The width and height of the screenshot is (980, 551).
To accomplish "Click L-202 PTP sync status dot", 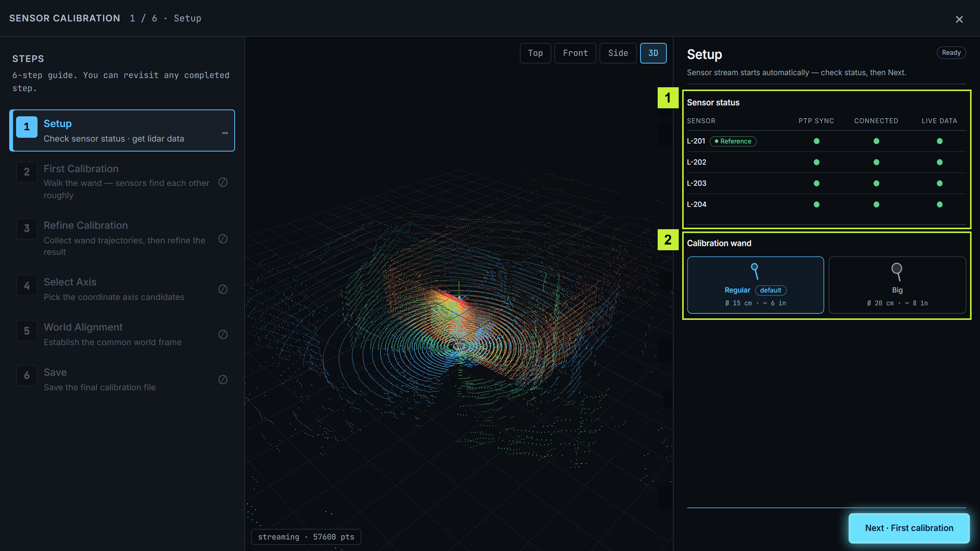I will (x=817, y=162).
